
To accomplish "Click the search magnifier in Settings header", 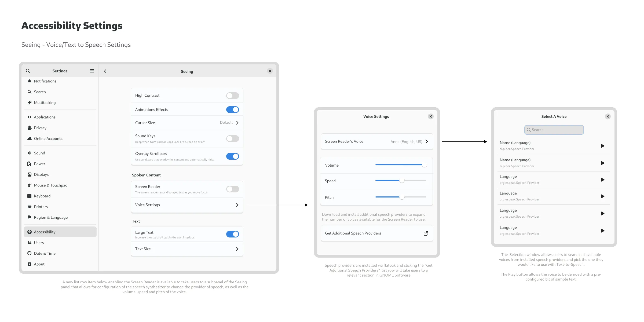I will coord(28,71).
